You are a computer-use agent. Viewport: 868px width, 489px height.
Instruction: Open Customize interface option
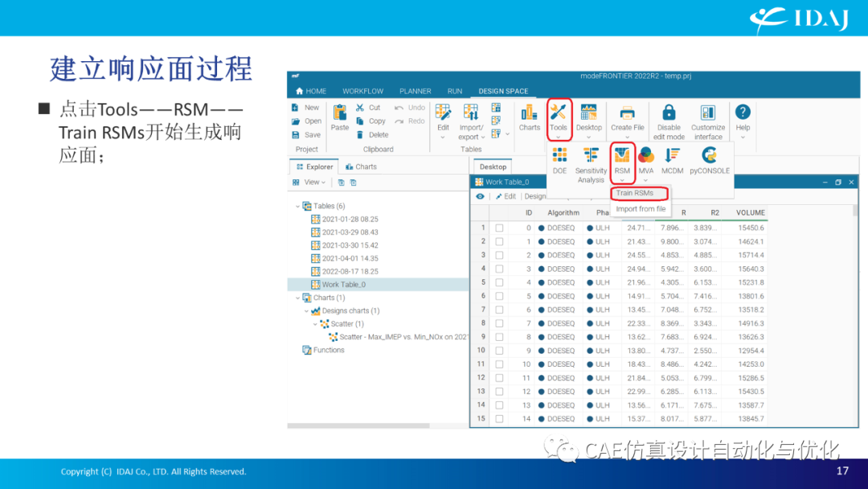coord(708,121)
